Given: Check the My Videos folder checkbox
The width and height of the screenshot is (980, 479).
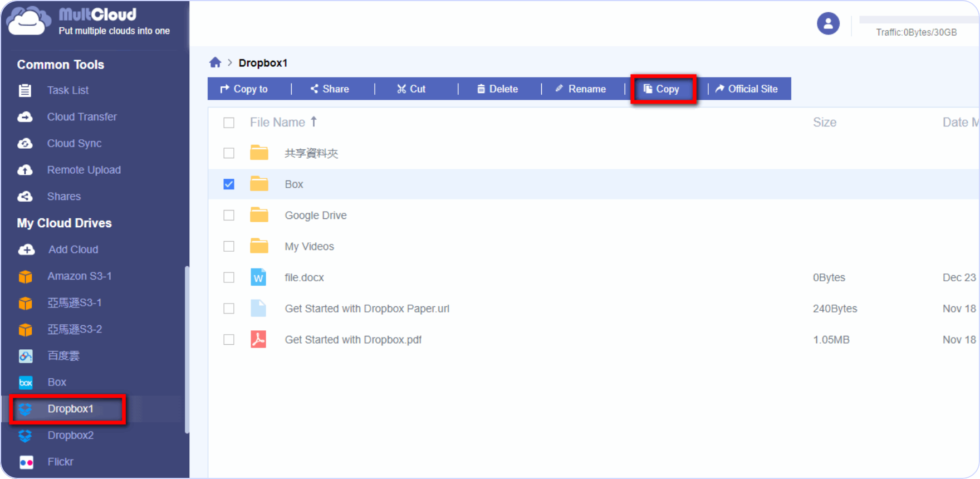Looking at the screenshot, I should (229, 246).
